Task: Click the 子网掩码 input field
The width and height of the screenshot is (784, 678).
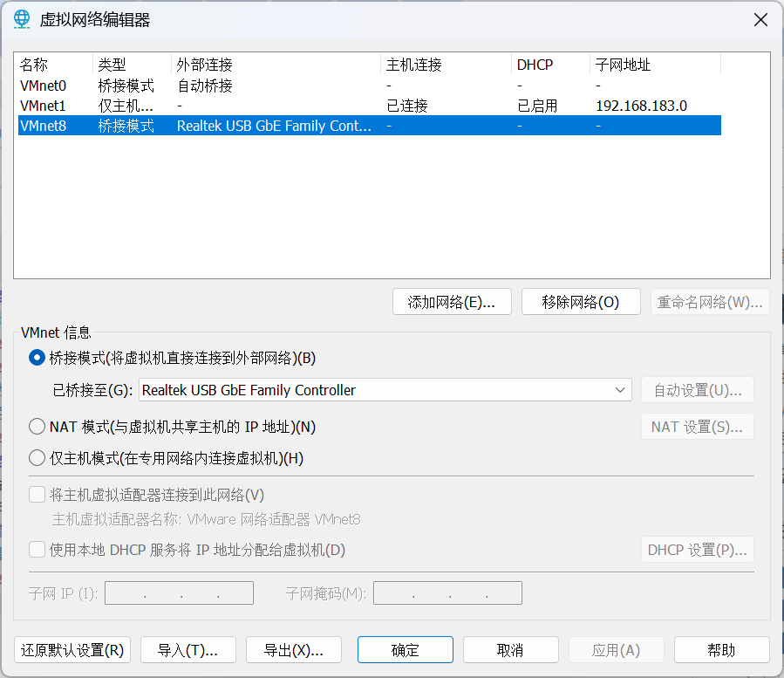Action: (x=447, y=593)
